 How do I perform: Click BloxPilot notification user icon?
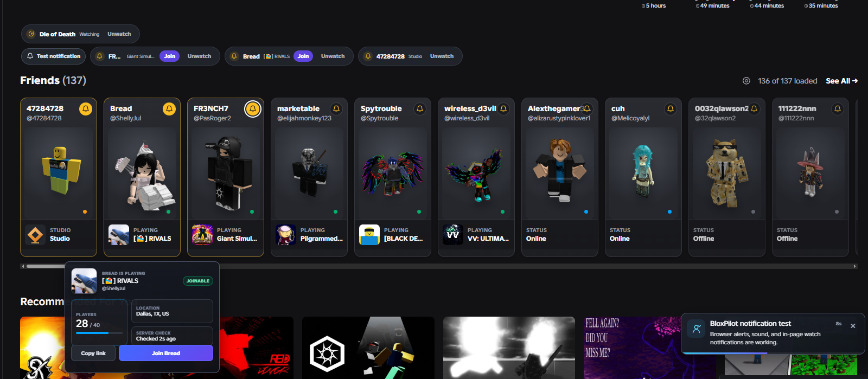click(696, 329)
